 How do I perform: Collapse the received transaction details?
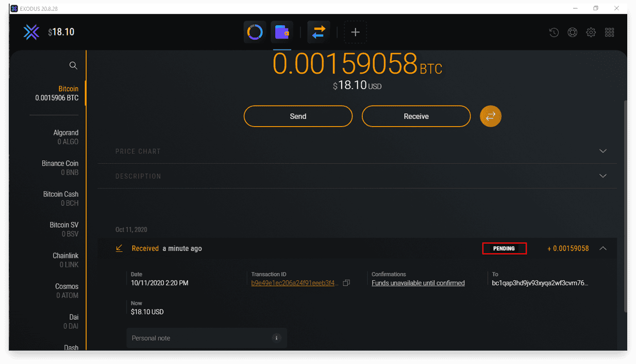click(x=603, y=248)
